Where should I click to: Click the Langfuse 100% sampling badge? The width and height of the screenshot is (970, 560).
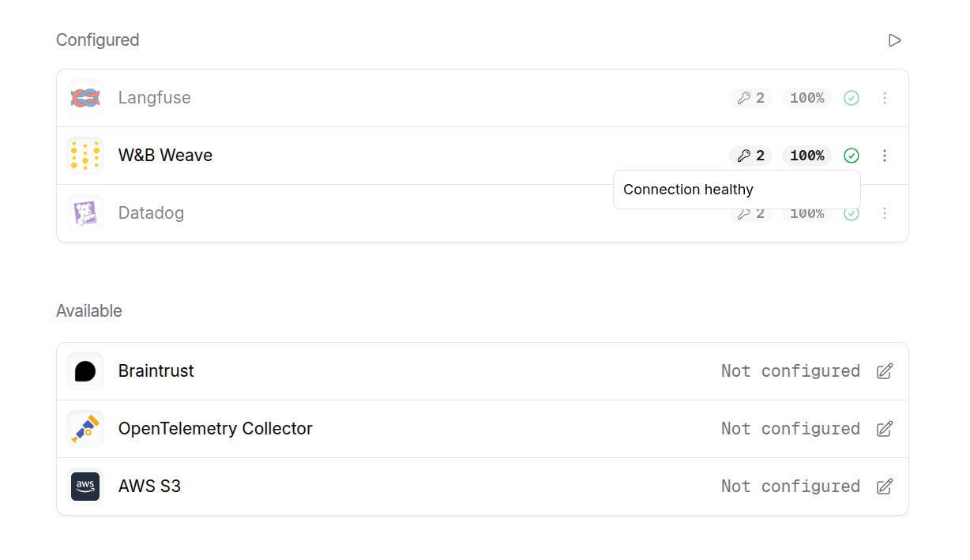806,98
